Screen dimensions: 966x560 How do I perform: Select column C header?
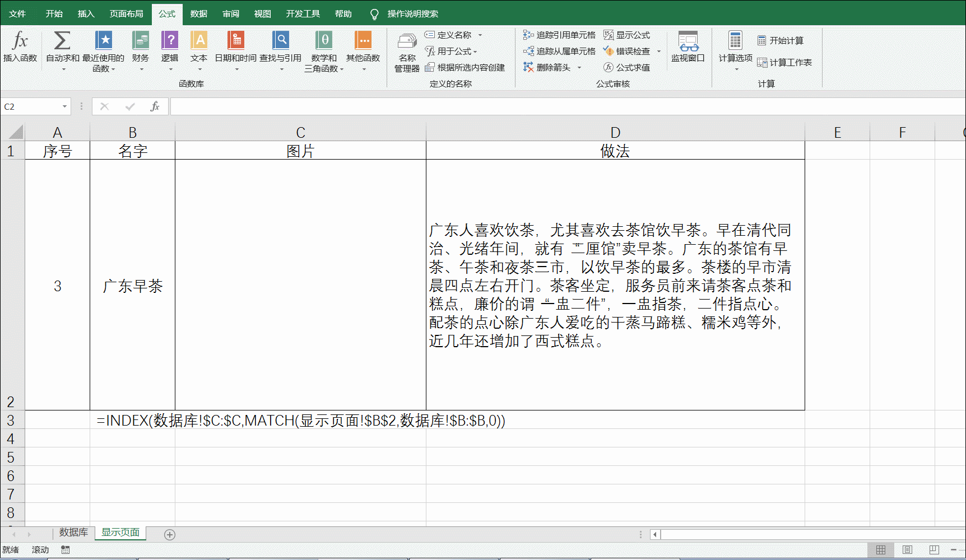click(x=300, y=132)
